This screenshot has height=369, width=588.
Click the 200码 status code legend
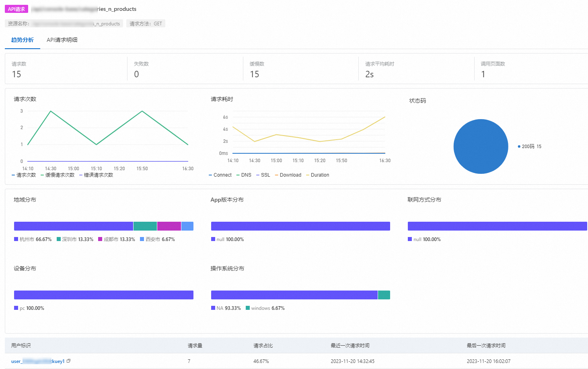[x=530, y=146]
